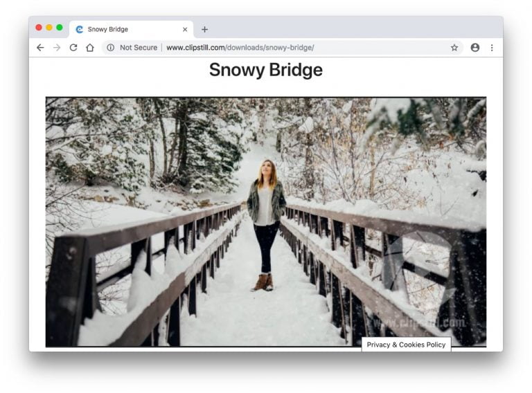The image size is (532, 393).
Task: Bookmark this page with the star
Action: coord(454,48)
